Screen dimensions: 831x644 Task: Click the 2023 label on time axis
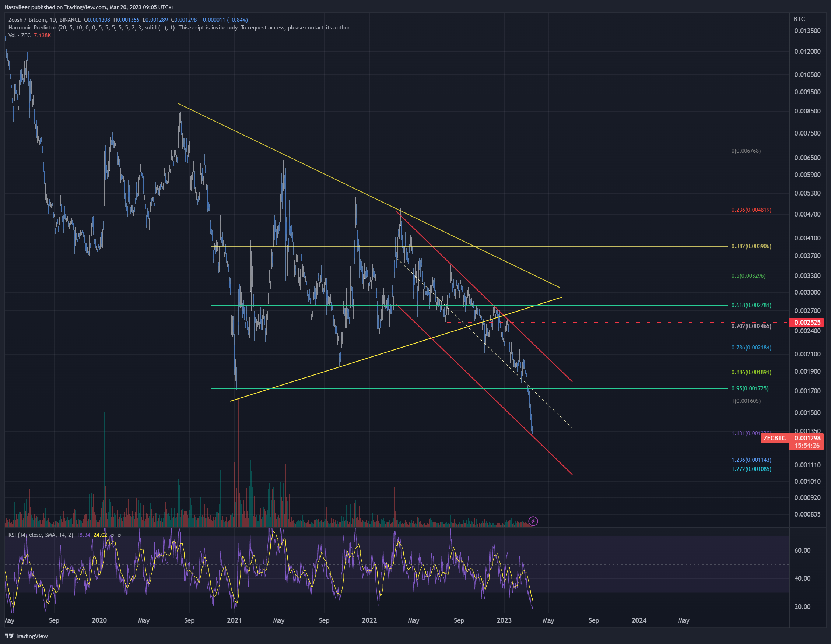pos(504,620)
